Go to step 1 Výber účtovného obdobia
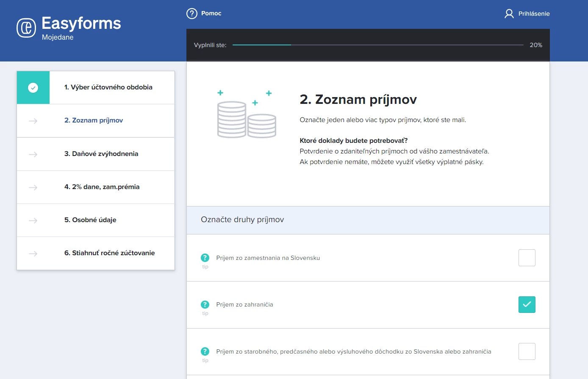 coord(108,87)
